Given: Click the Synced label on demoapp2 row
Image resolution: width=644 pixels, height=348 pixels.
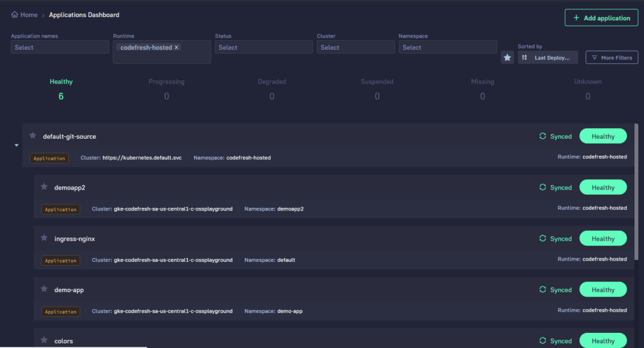Looking at the screenshot, I should point(561,188).
